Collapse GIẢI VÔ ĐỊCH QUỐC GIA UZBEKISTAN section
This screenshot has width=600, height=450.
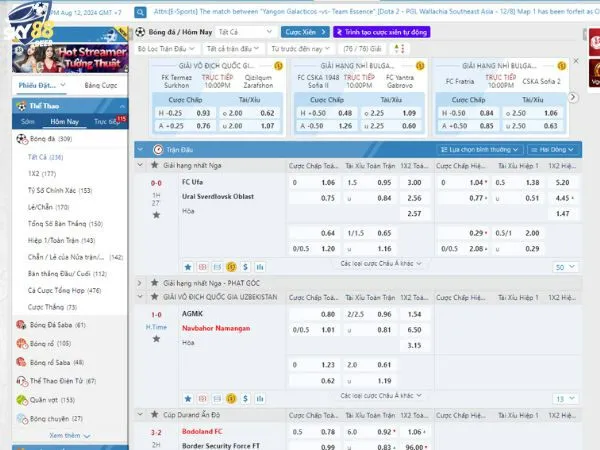(x=140, y=297)
